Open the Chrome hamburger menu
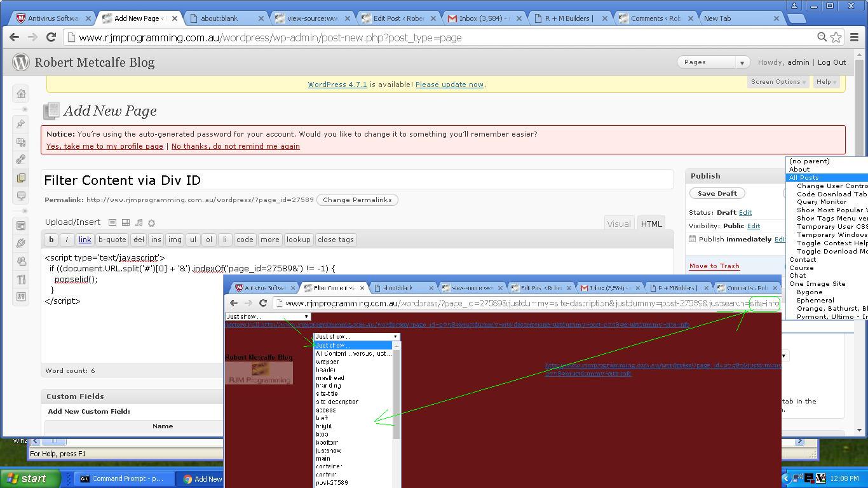Viewport: 868px width, 488px height. [855, 37]
